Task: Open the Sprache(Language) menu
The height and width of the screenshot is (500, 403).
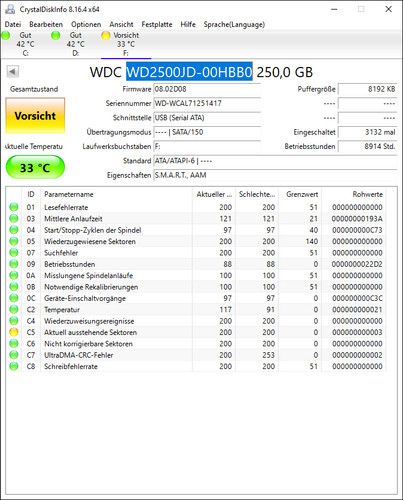Action: coord(234,24)
